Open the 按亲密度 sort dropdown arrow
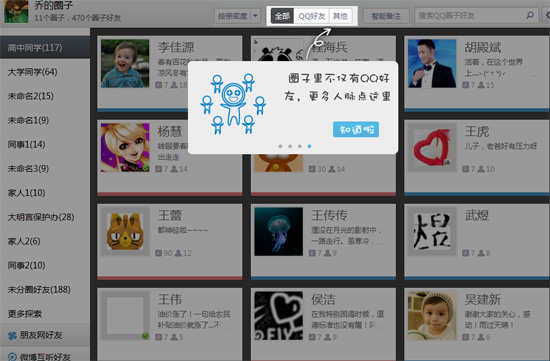 click(255, 16)
